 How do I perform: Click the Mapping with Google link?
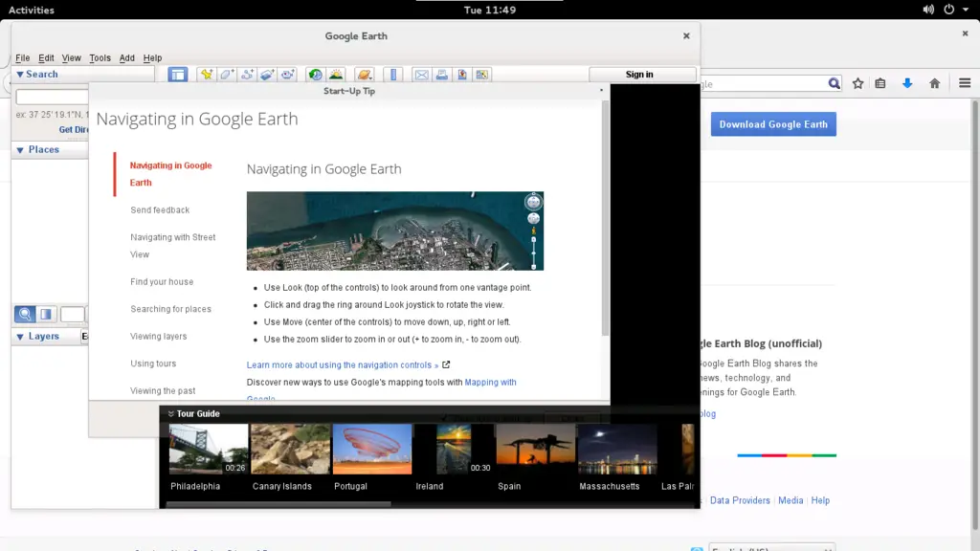(491, 383)
